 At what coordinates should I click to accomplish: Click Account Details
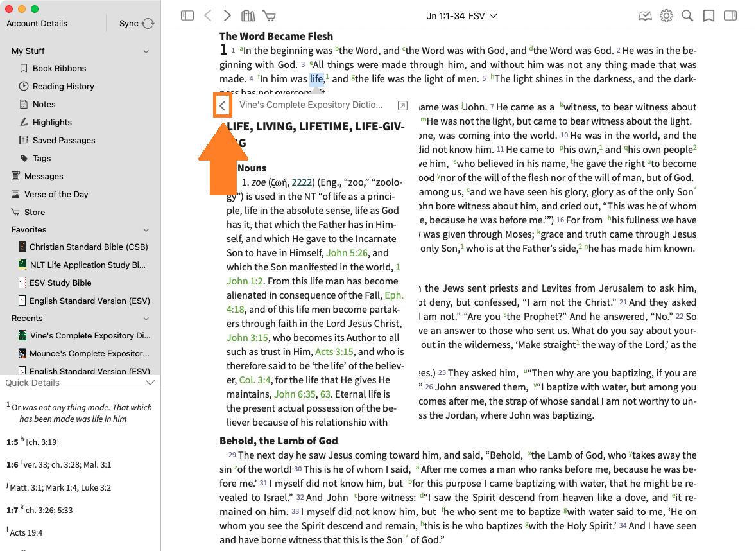[x=37, y=24]
